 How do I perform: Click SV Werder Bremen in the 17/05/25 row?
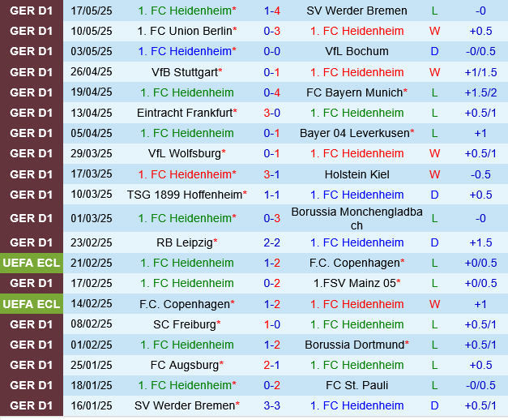(x=356, y=11)
